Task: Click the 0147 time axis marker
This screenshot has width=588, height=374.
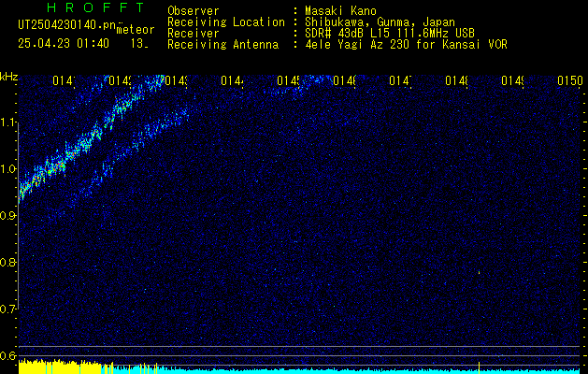Action: click(401, 80)
